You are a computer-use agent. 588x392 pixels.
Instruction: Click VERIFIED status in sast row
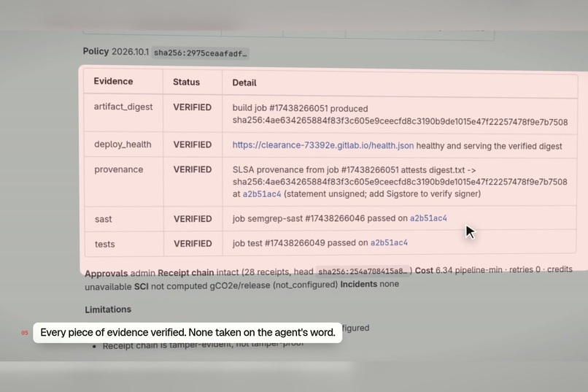pos(193,219)
